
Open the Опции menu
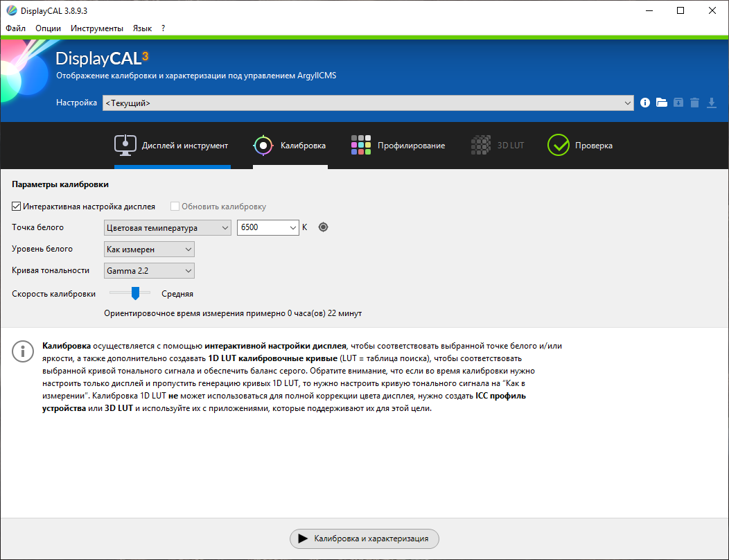click(49, 28)
